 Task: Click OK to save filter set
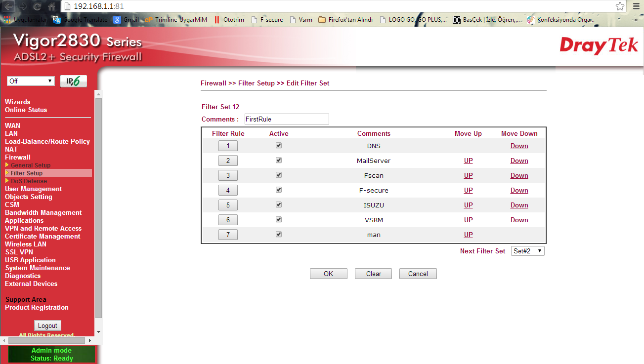328,274
